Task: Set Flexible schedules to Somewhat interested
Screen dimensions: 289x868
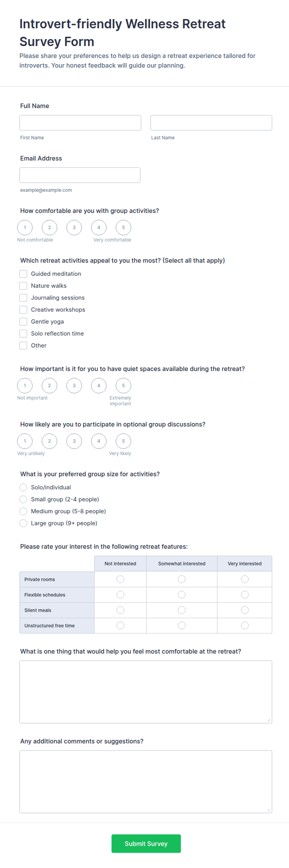Action: 181,595
